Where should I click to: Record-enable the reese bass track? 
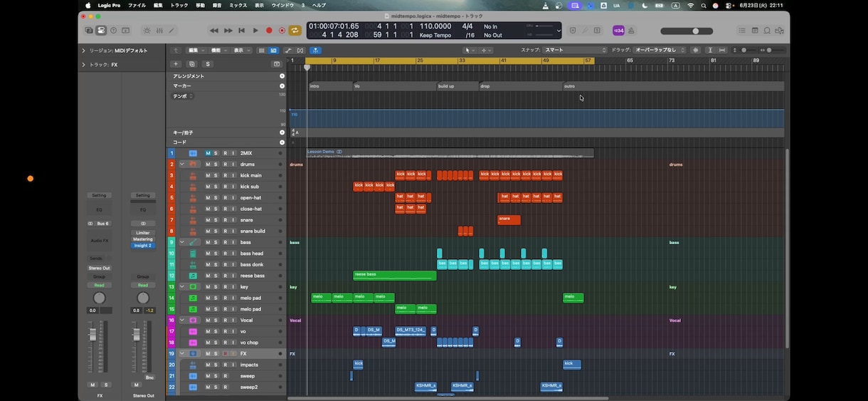tap(225, 276)
